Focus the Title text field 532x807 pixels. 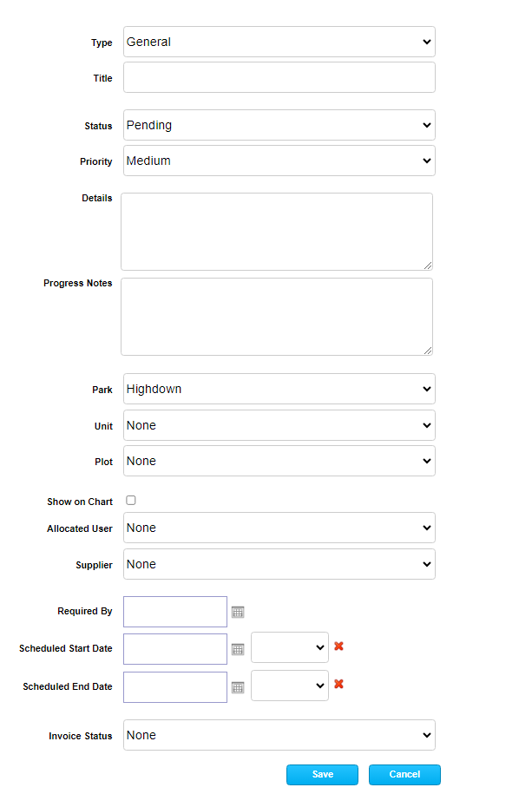(x=279, y=77)
